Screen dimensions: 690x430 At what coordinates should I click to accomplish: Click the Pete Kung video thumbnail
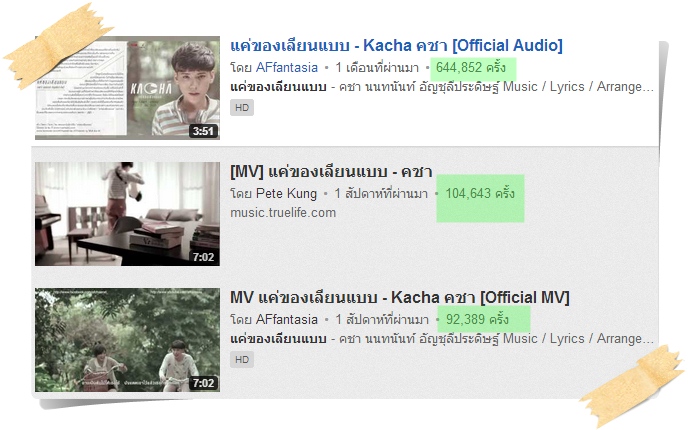click(x=127, y=214)
